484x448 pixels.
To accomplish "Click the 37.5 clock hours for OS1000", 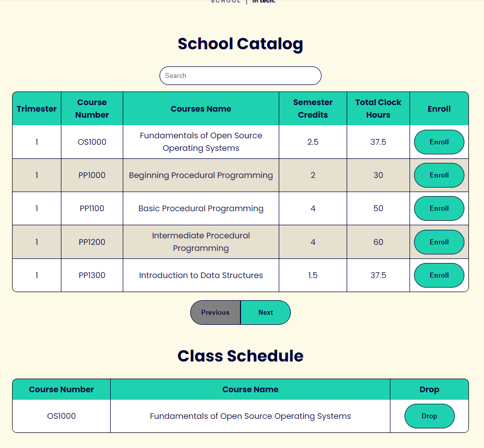I will (378, 142).
